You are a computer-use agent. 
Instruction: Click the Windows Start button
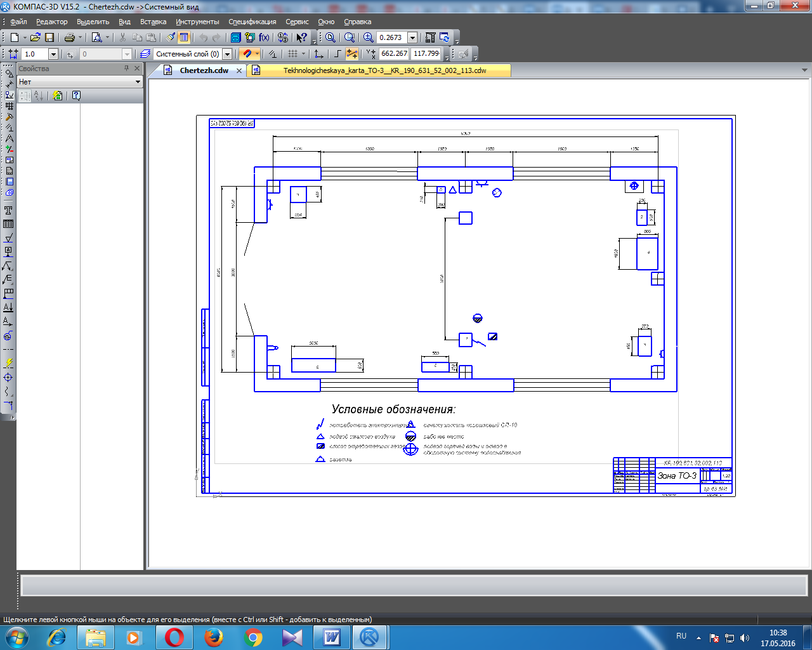pos(17,637)
